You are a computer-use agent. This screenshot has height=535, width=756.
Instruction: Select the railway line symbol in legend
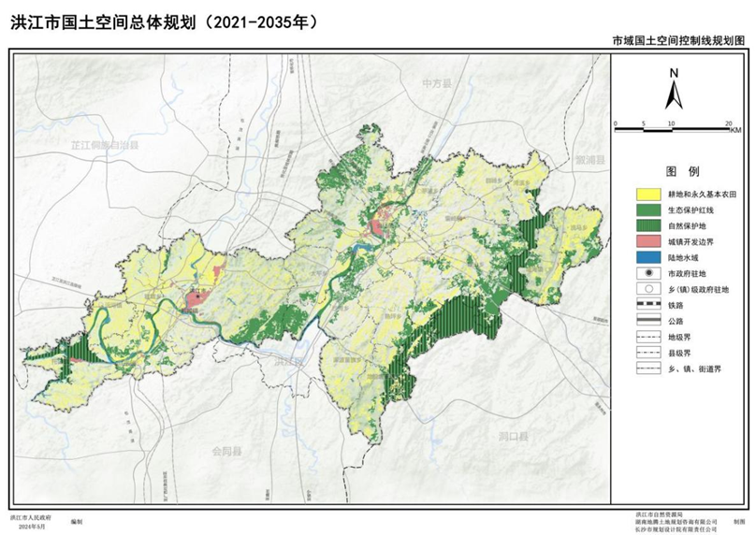click(647, 305)
